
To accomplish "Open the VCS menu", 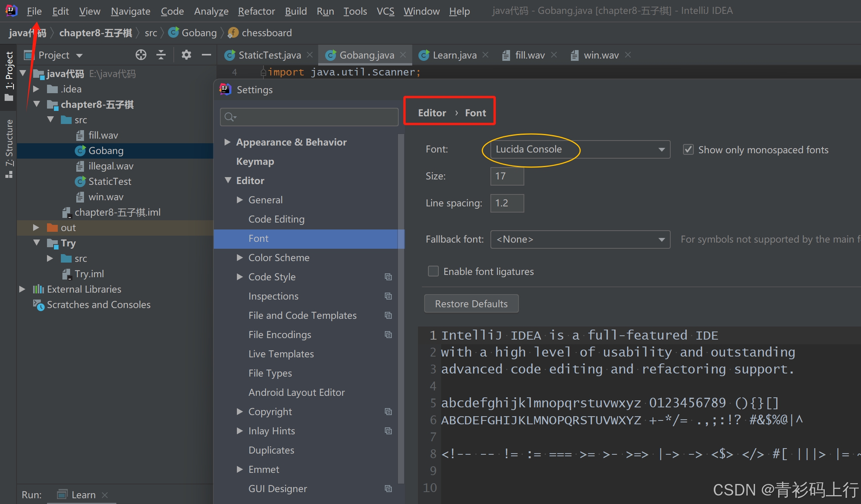I will pyautogui.click(x=385, y=11).
